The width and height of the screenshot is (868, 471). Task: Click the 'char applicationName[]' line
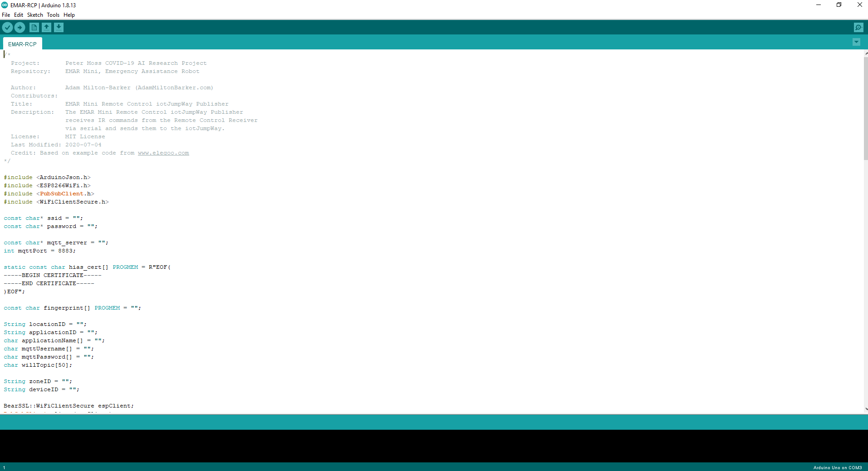54,341
